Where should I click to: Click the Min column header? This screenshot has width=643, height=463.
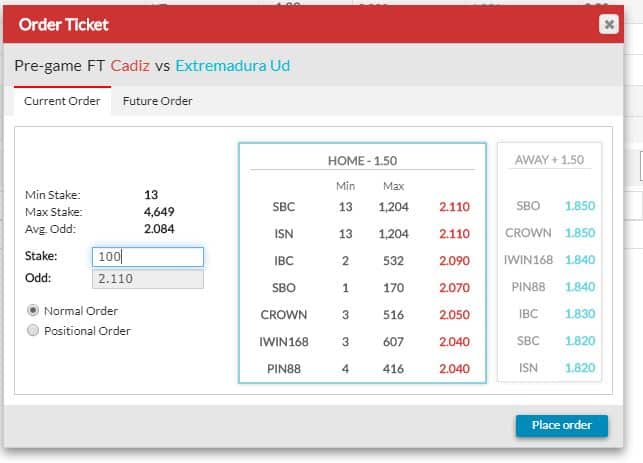pos(345,186)
